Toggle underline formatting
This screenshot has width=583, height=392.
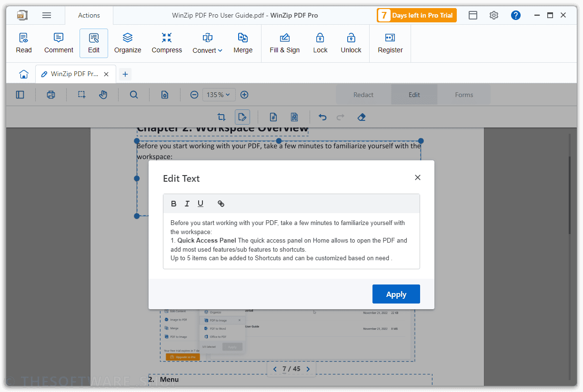point(201,204)
